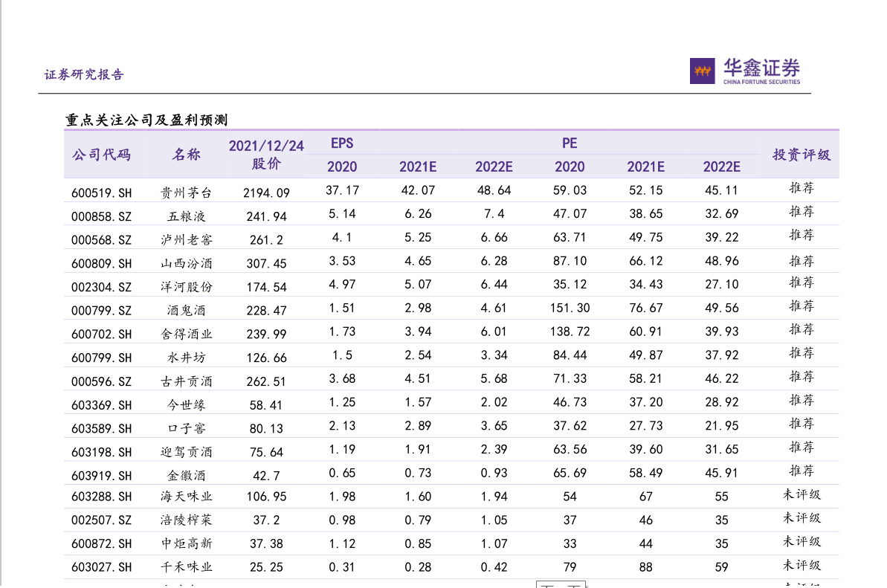Select company name 五粮液
The width and height of the screenshot is (887, 588).
[x=186, y=216]
